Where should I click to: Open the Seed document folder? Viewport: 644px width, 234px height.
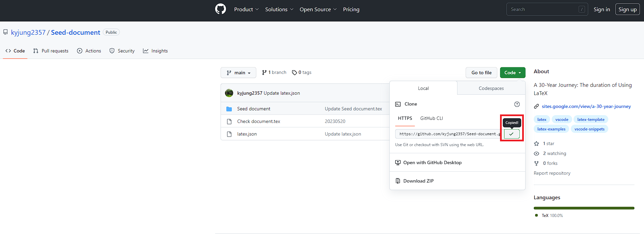[x=254, y=109]
